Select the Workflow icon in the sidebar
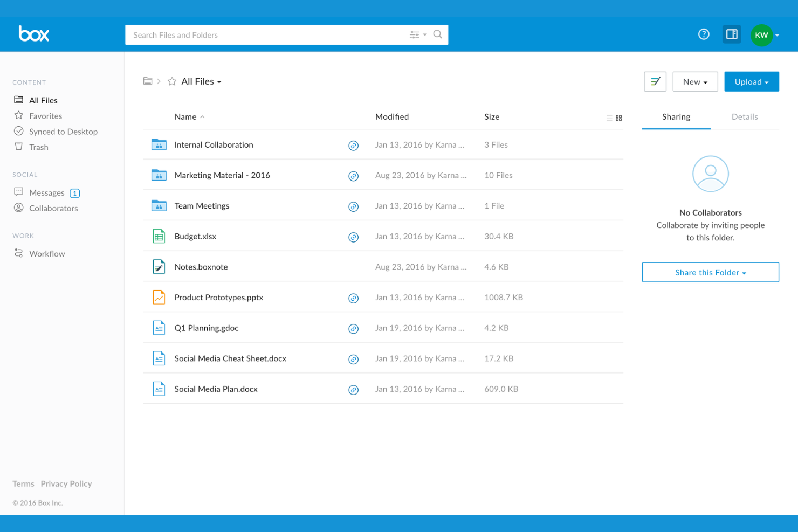Image resolution: width=798 pixels, height=532 pixels. 18,253
